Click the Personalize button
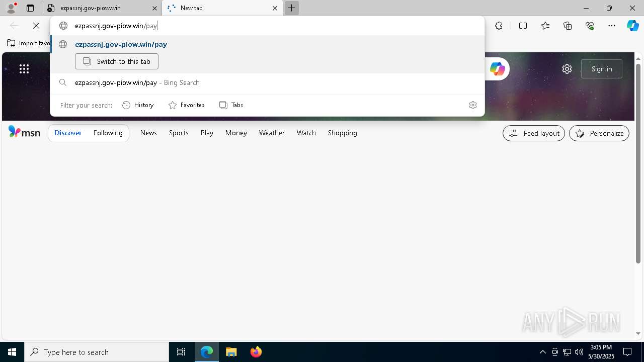This screenshot has height=362, width=644. tap(599, 133)
